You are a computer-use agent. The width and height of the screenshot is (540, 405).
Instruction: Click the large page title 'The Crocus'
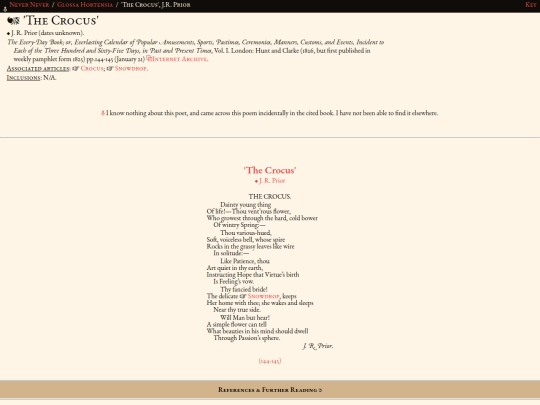point(61,21)
